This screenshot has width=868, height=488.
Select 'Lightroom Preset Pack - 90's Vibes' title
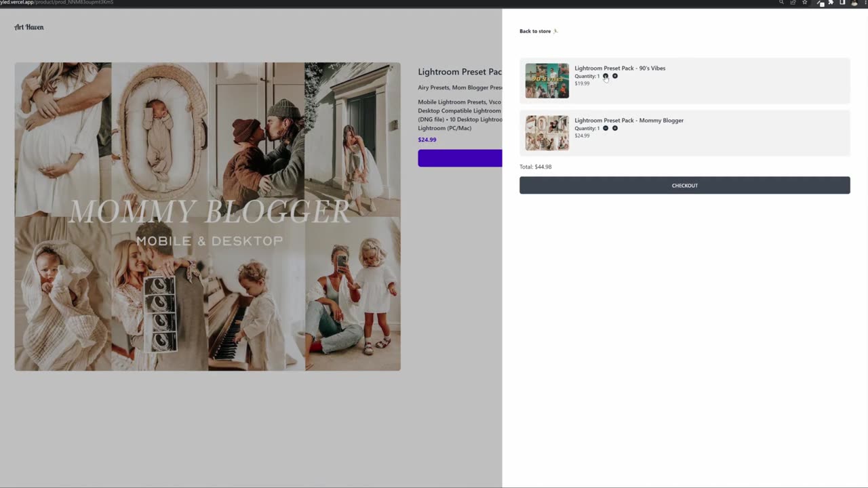pyautogui.click(x=620, y=68)
